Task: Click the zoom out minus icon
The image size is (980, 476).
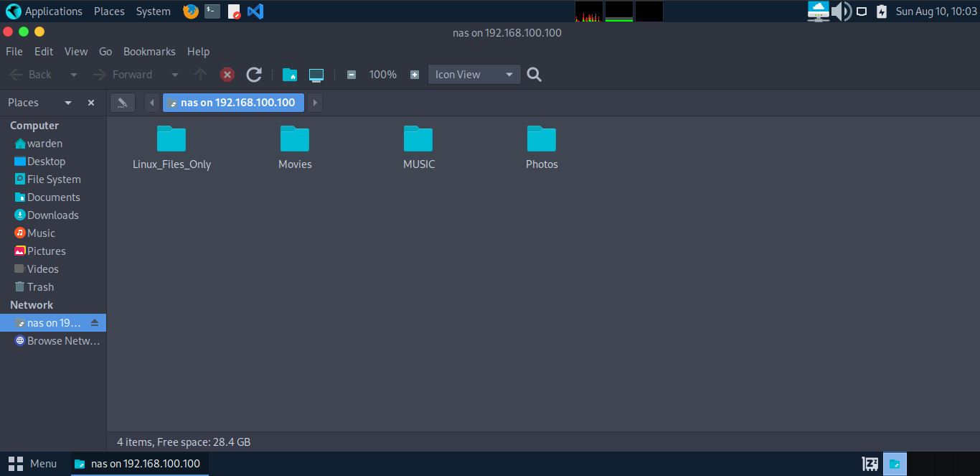Action: [x=352, y=75]
